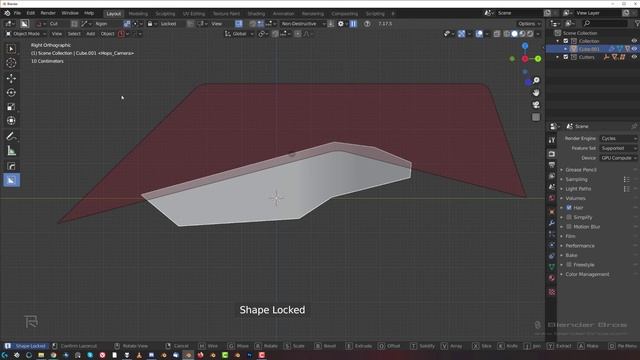Open the Global transform orientation dropdown
This screenshot has height=360, width=640.
(238, 34)
